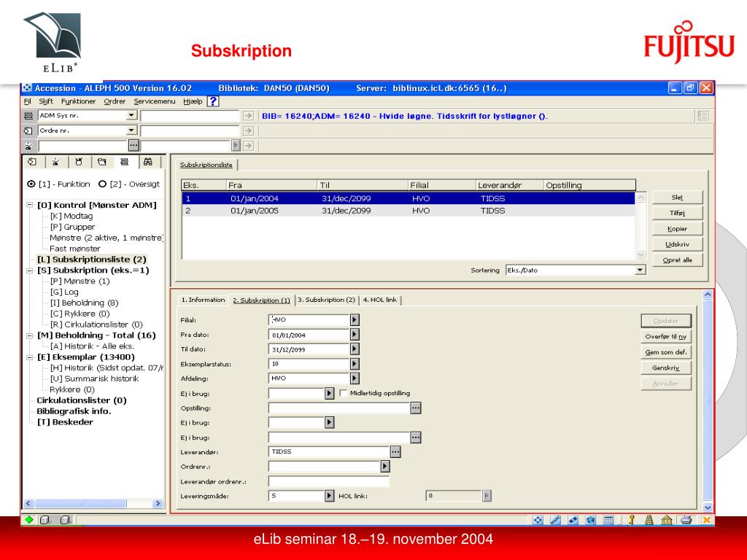Open the Til dato field arrow
The width and height of the screenshot is (747, 560).
point(355,349)
